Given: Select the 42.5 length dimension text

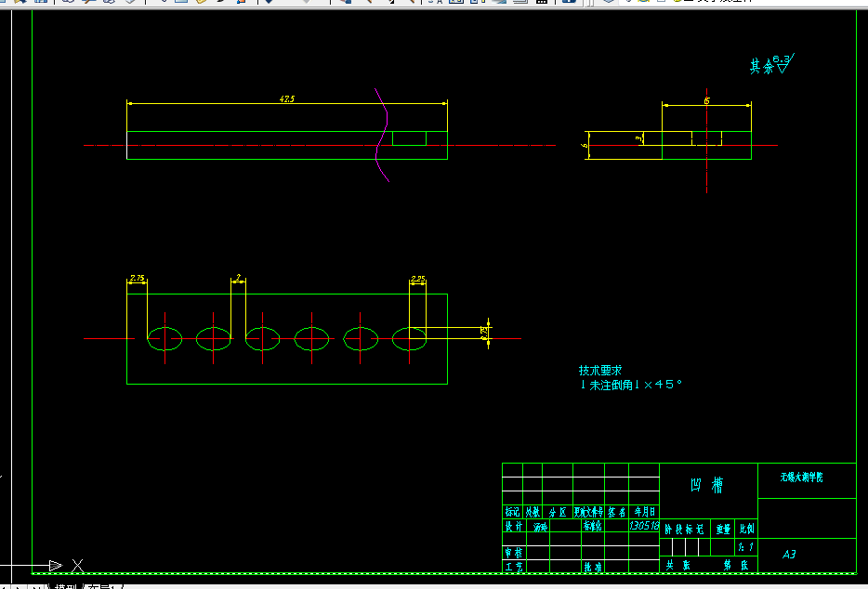Looking at the screenshot, I should pos(287,99).
